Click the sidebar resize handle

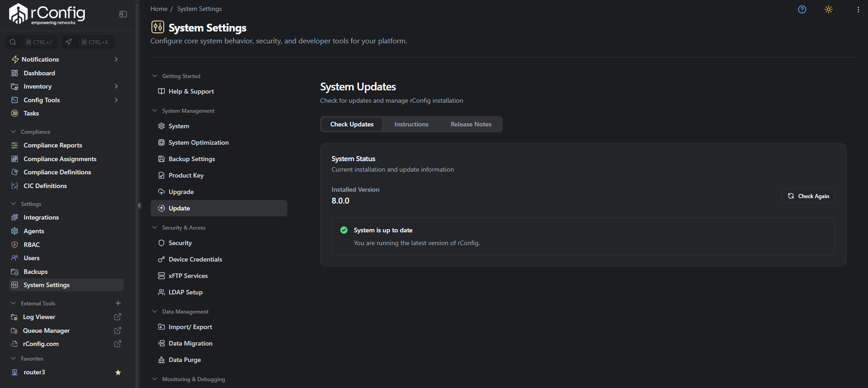(139, 205)
